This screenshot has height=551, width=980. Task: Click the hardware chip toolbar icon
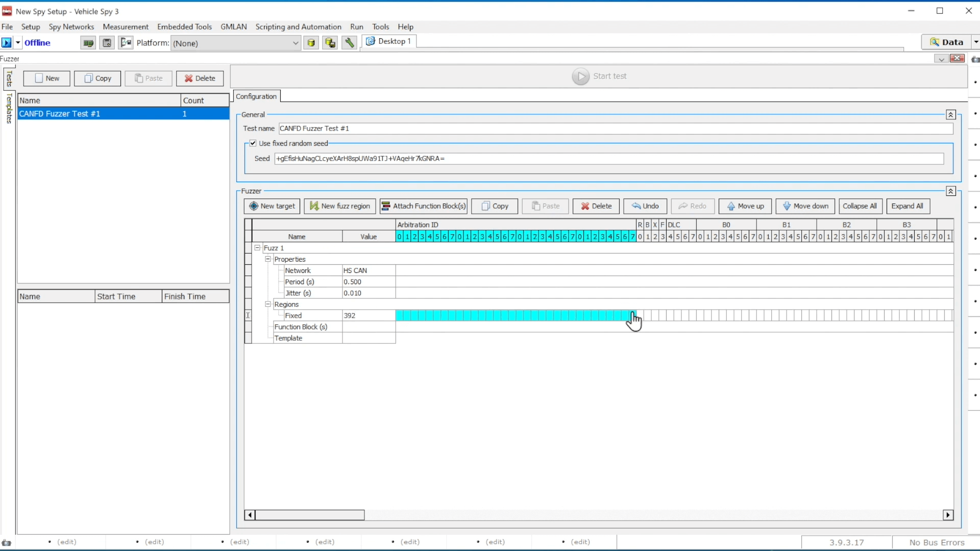(88, 43)
